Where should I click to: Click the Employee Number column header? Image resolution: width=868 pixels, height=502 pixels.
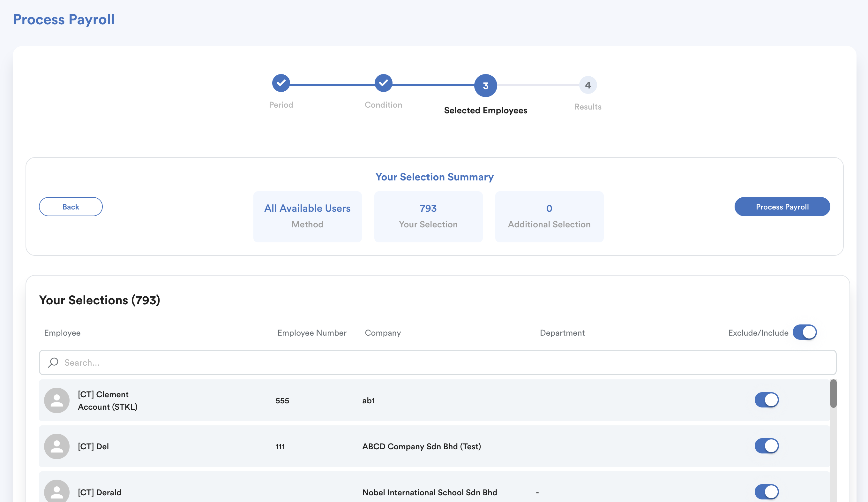[x=312, y=333]
